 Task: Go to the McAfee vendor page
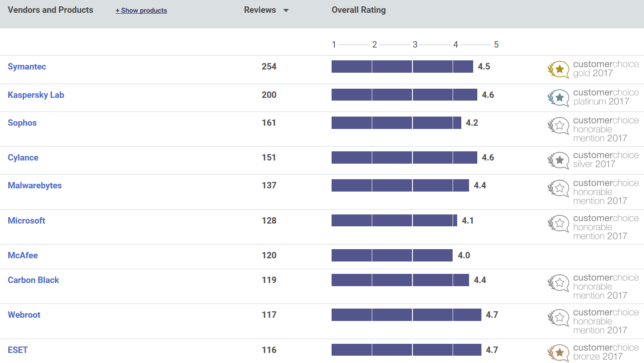[x=23, y=256]
